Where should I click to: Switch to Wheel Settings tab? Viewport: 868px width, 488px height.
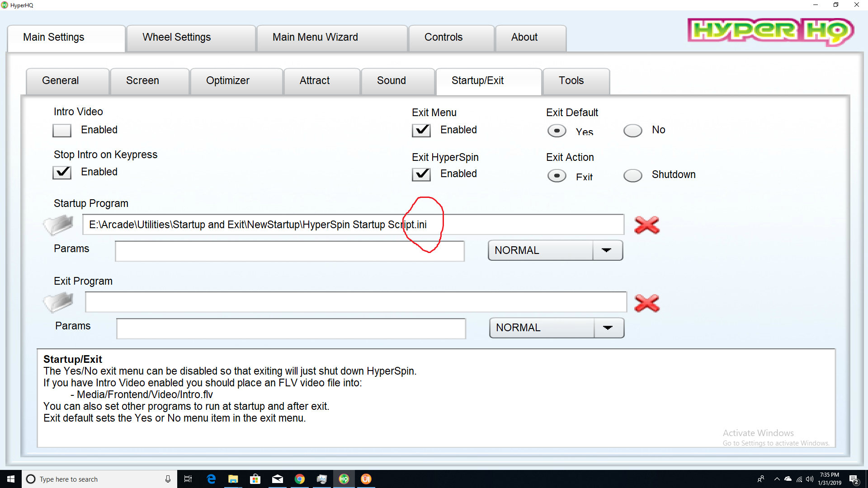click(176, 38)
